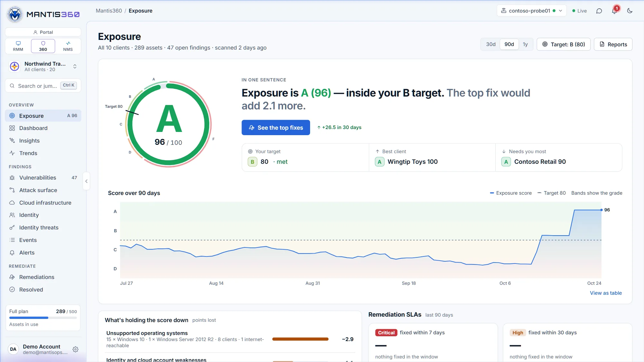Select 90d time range
The width and height of the screenshot is (644, 362).
click(x=509, y=44)
